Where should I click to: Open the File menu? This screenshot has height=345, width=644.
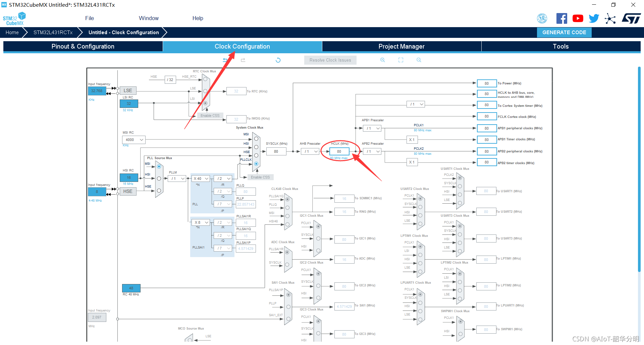pos(90,18)
